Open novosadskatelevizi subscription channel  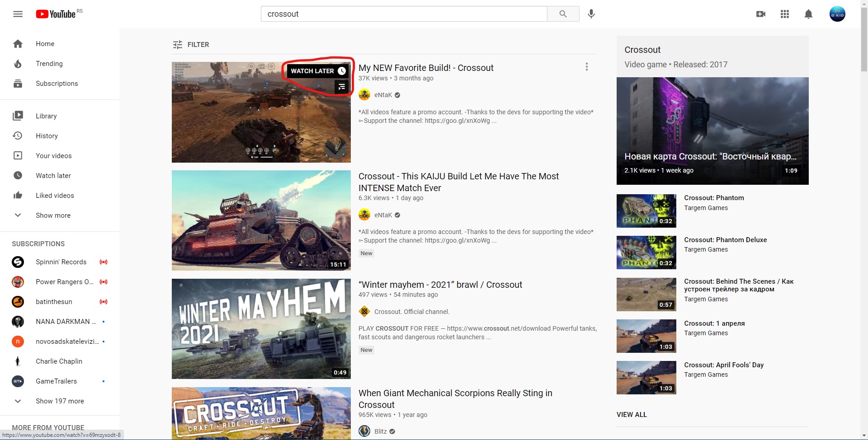pos(60,342)
